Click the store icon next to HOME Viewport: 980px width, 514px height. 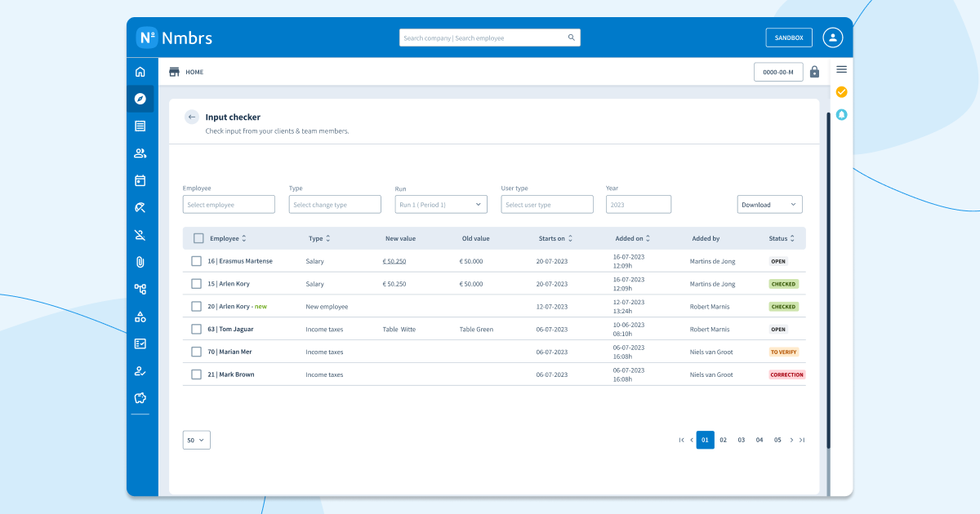[174, 72]
